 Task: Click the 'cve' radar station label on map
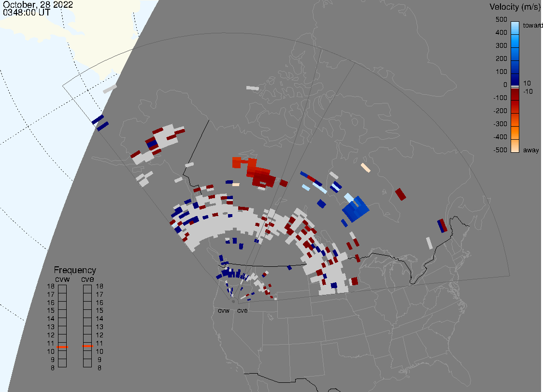243,311
